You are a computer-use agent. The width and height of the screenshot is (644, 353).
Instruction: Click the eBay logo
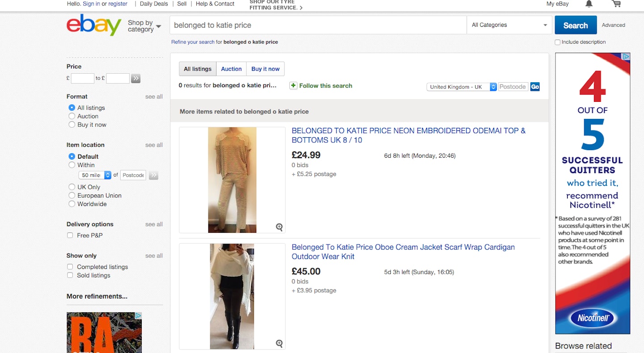tap(94, 25)
